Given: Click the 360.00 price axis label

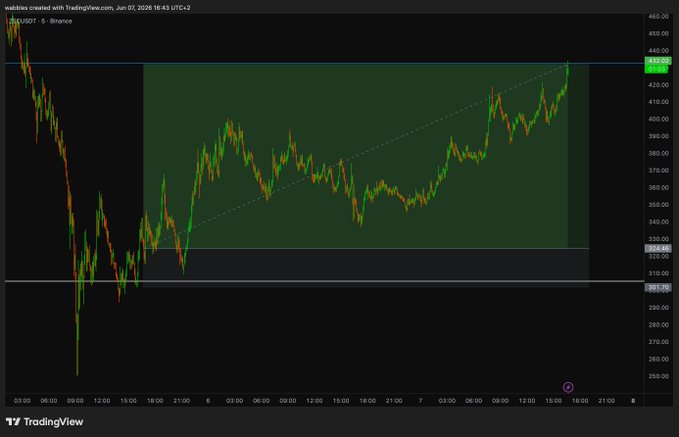Looking at the screenshot, I should coord(658,188).
